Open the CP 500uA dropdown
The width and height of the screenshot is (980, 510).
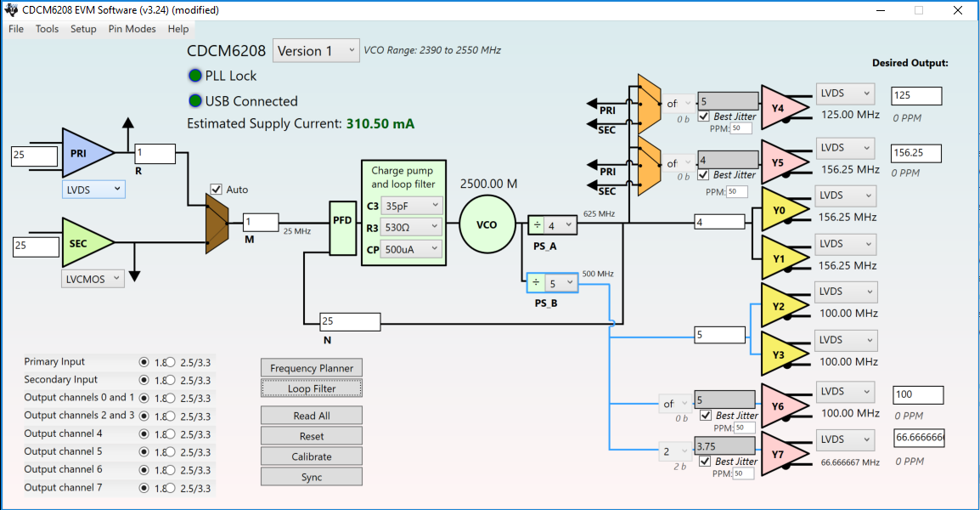411,249
